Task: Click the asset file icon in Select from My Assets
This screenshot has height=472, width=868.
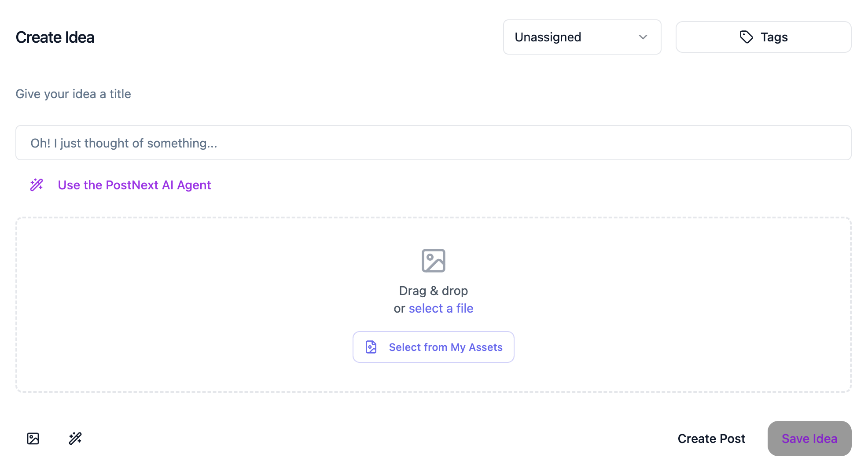Action: [x=371, y=347]
